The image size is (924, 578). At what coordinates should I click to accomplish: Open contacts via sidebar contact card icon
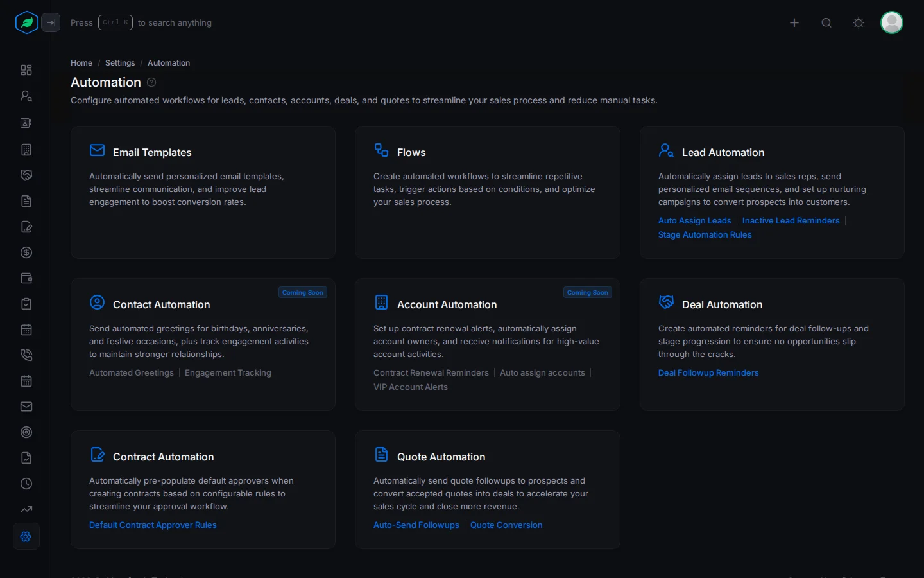[x=26, y=123]
